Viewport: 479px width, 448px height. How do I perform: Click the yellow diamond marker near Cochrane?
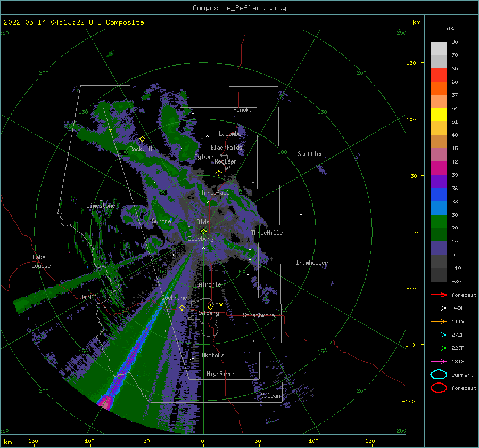point(183,307)
